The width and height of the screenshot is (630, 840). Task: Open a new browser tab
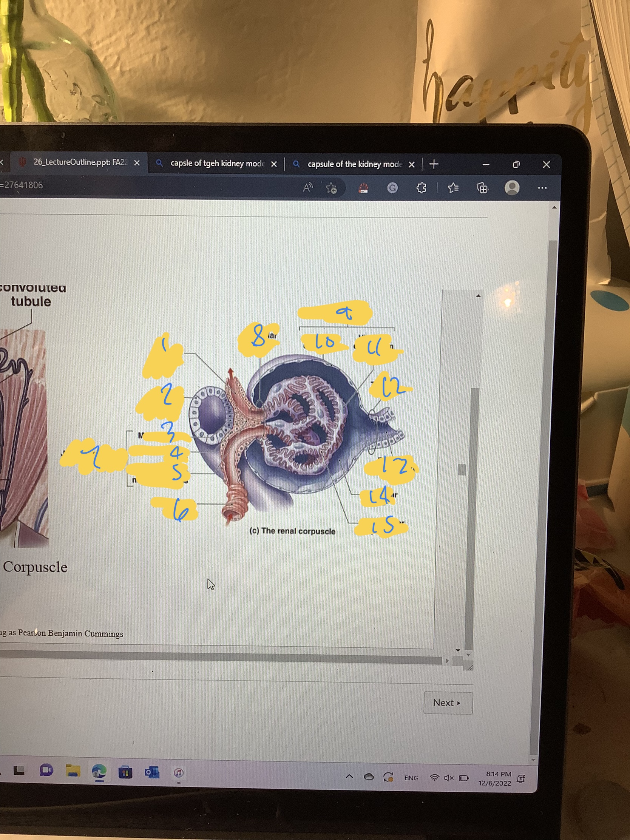coord(434,164)
